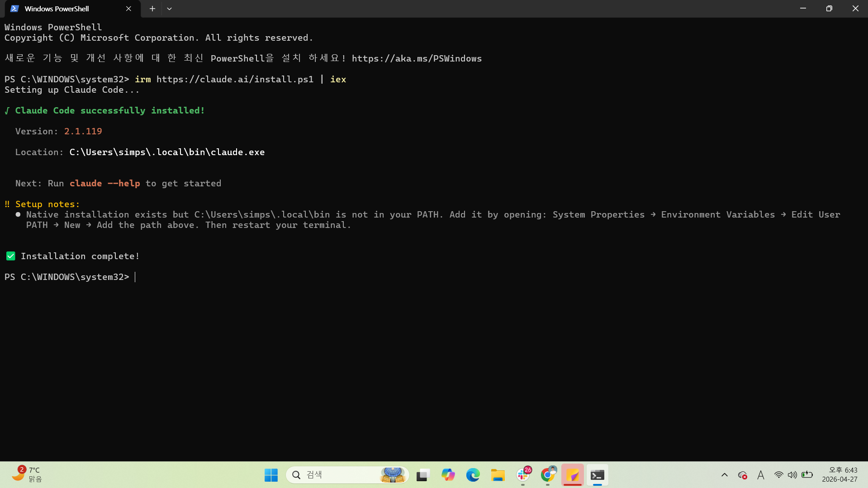Open Task View from taskbar
Screen dimensions: 868x488
423,475
